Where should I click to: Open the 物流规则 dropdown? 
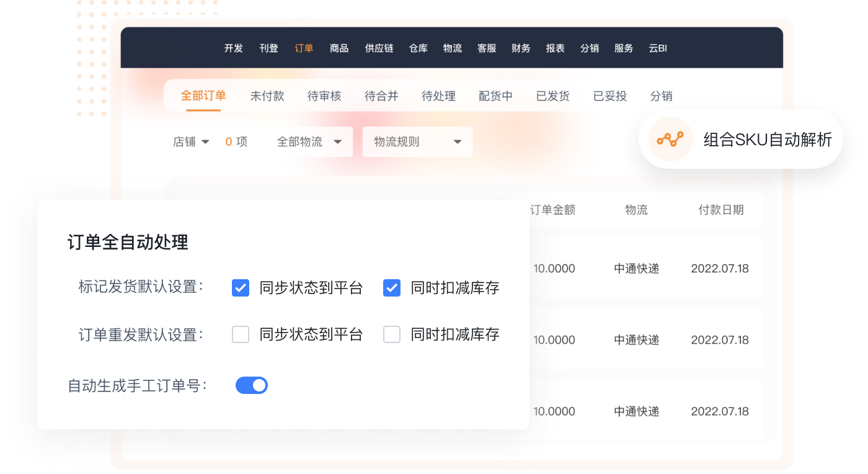point(417,142)
